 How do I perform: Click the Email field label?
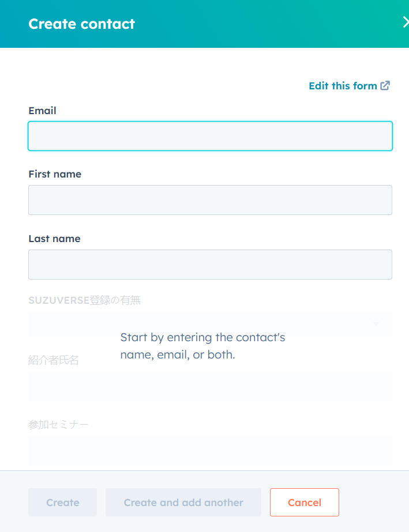[42, 111]
